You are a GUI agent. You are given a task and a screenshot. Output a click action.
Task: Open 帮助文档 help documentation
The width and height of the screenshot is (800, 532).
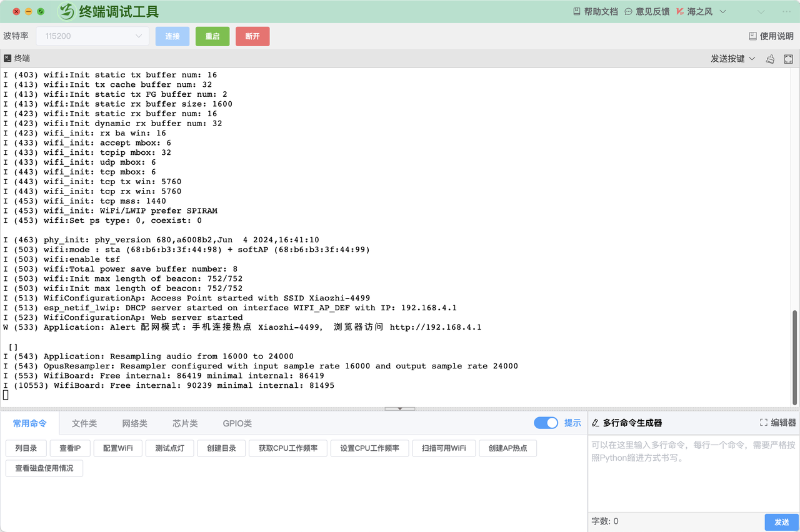(595, 11)
